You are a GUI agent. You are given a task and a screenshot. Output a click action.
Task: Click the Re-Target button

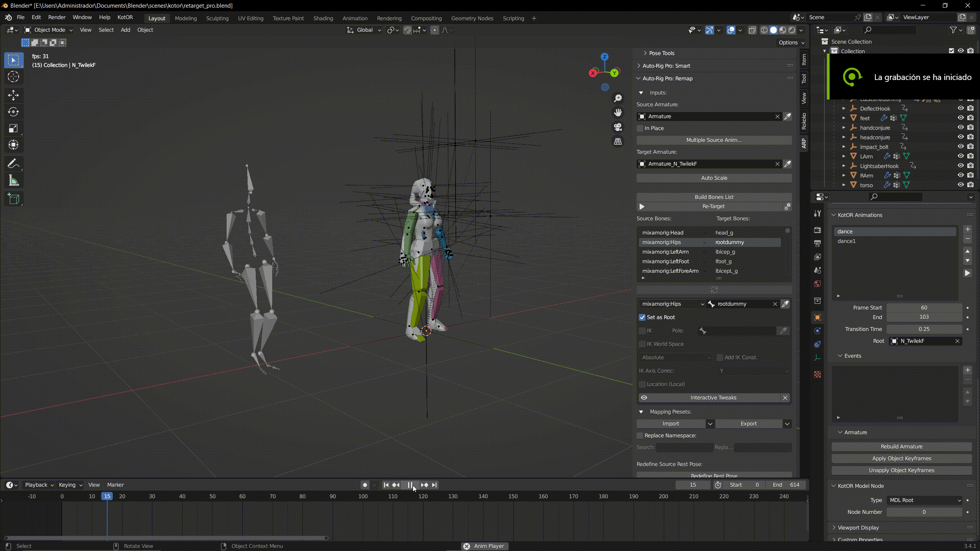713,206
